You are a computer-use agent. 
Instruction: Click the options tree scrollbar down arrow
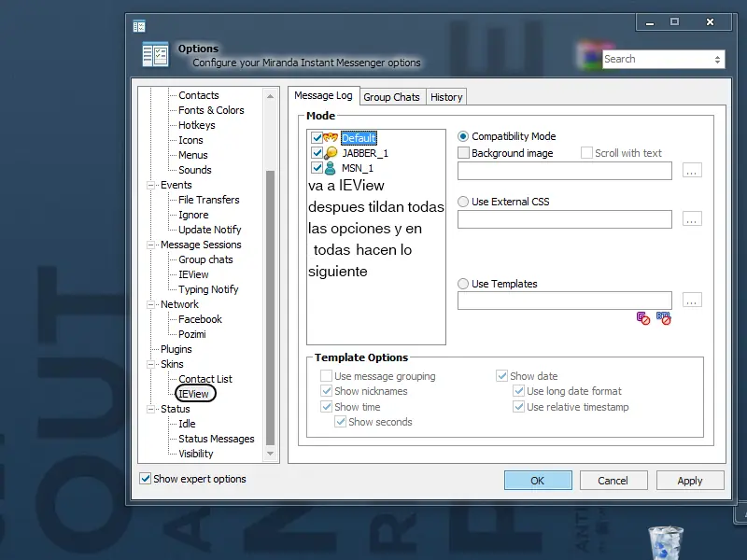click(x=270, y=454)
